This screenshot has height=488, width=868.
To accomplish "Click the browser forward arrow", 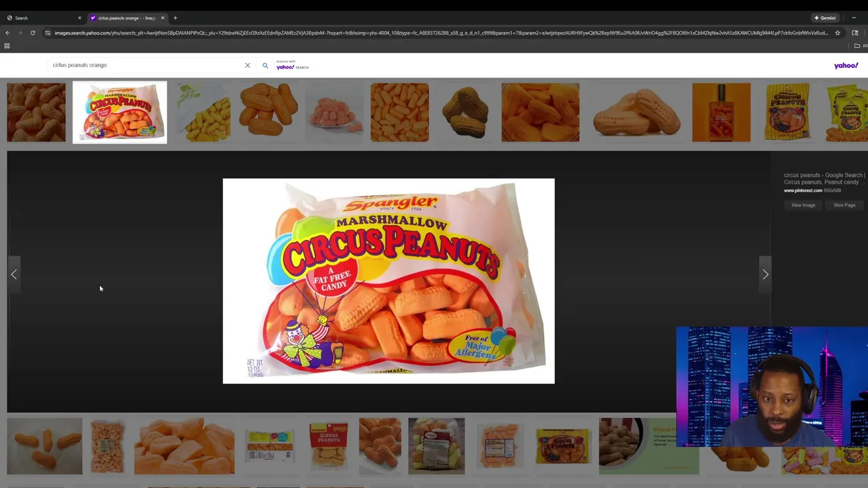I will click(x=20, y=33).
